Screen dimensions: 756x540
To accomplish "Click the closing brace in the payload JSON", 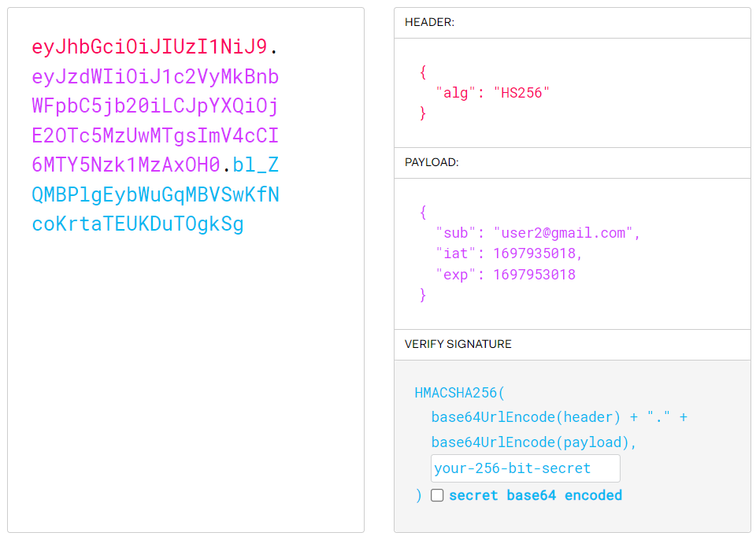I will tap(423, 294).
